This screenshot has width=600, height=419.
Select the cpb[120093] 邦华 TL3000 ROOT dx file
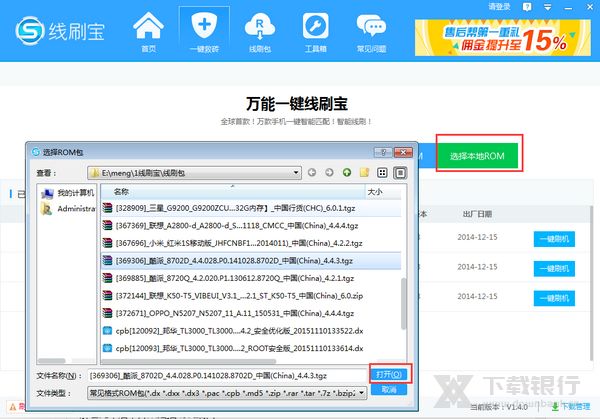[251, 348]
